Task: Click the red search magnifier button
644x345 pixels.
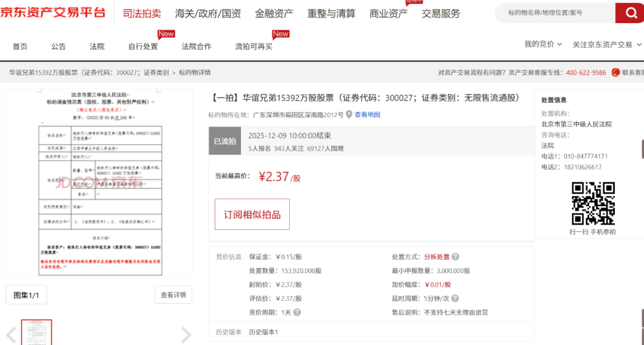Action: click(630, 13)
